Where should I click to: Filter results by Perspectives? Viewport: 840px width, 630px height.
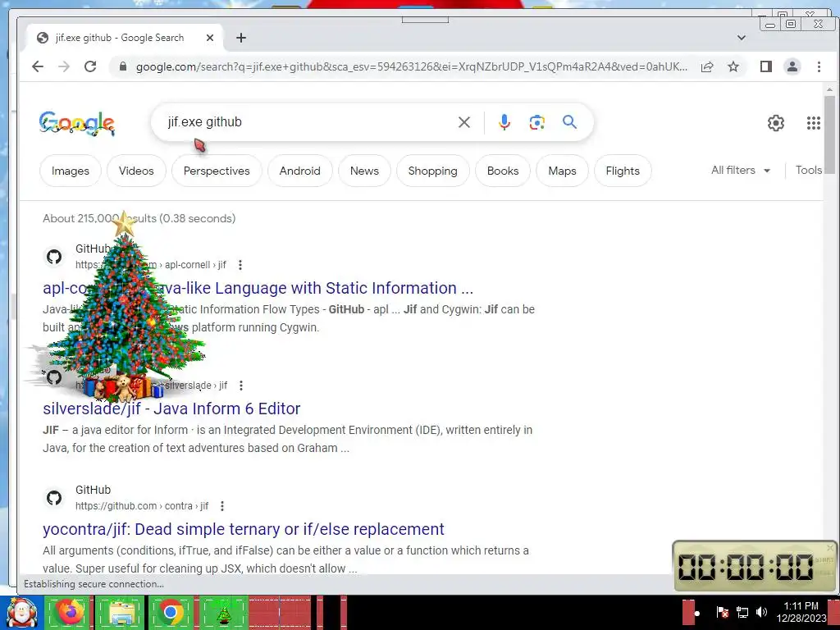tap(217, 171)
